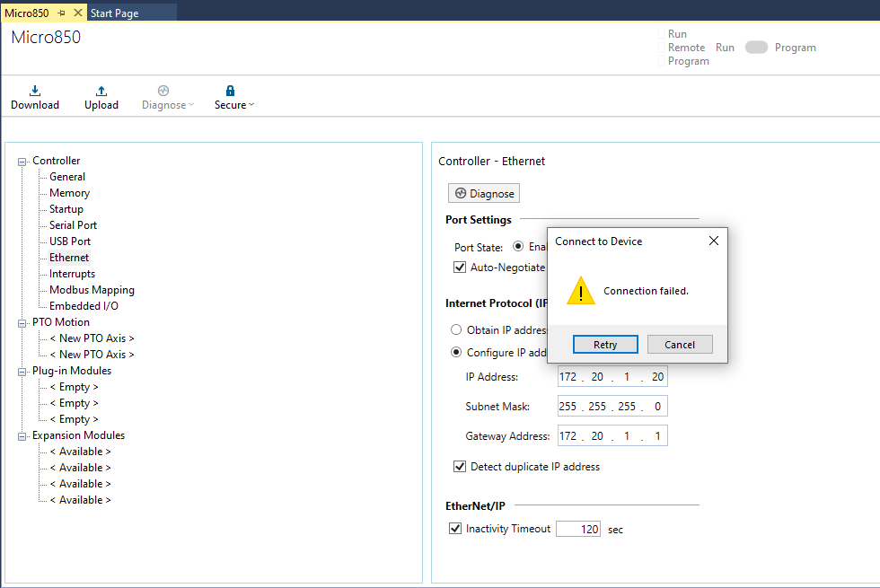Open the Secure dropdown with lock icon
880x588 pixels.
point(234,98)
